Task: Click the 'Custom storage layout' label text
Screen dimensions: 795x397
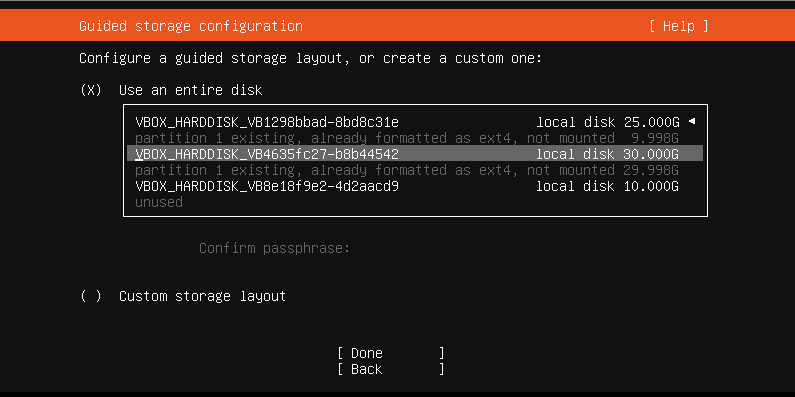Action: (202, 296)
